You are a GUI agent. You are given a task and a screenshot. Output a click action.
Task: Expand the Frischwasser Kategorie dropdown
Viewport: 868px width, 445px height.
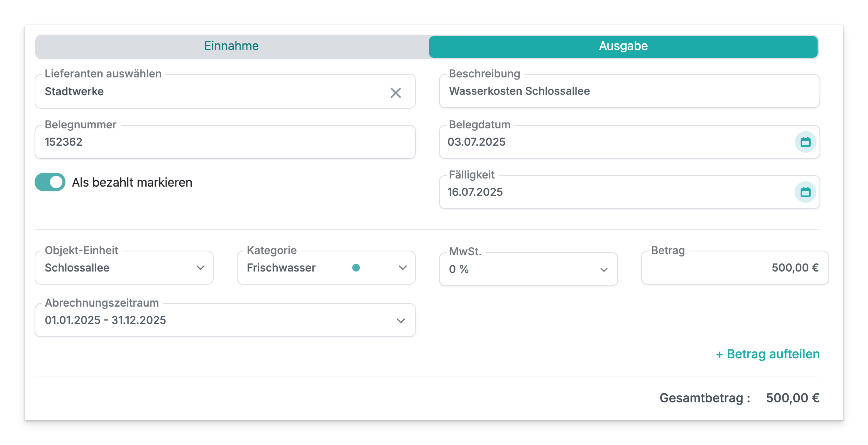(296, 268)
